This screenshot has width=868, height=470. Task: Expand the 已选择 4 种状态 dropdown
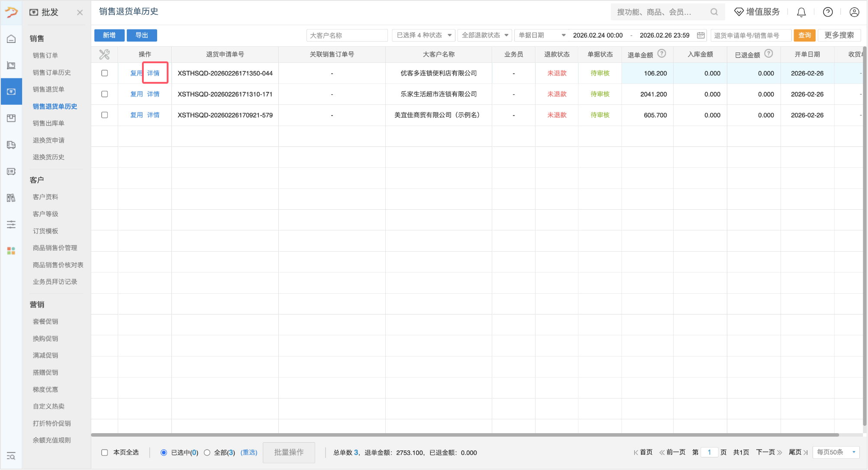point(423,35)
